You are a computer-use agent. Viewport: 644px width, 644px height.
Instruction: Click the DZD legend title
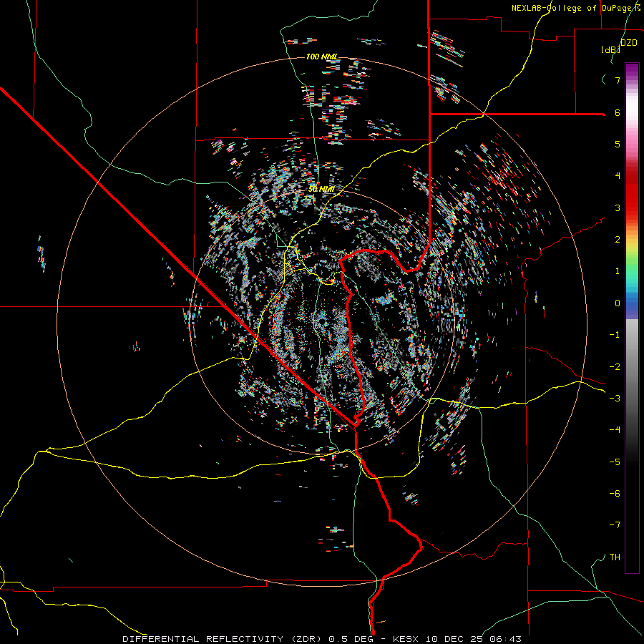point(629,43)
